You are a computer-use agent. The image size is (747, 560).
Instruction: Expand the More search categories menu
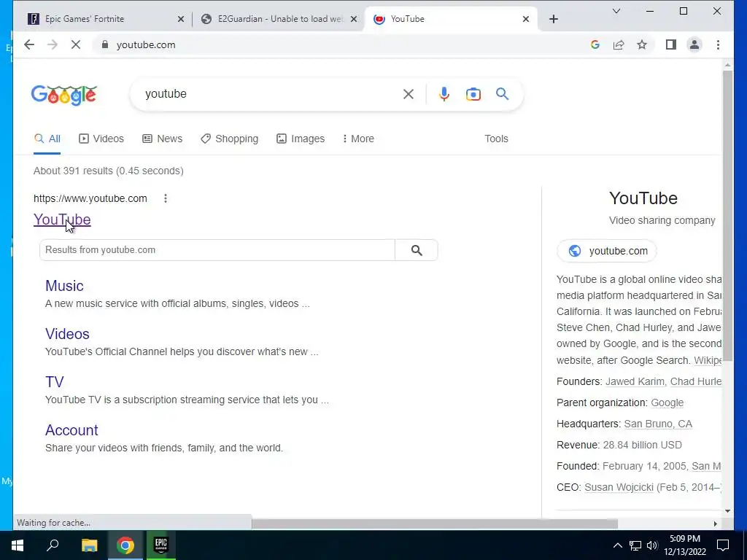(x=358, y=139)
